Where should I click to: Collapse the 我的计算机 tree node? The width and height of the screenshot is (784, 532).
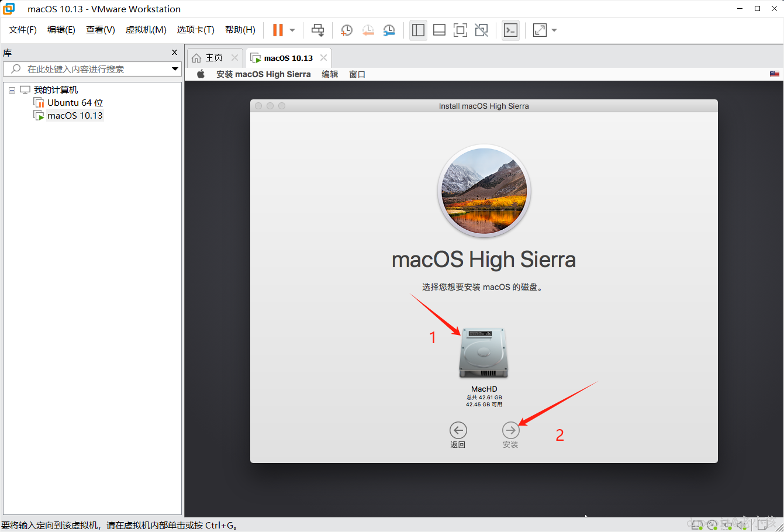tap(12, 90)
